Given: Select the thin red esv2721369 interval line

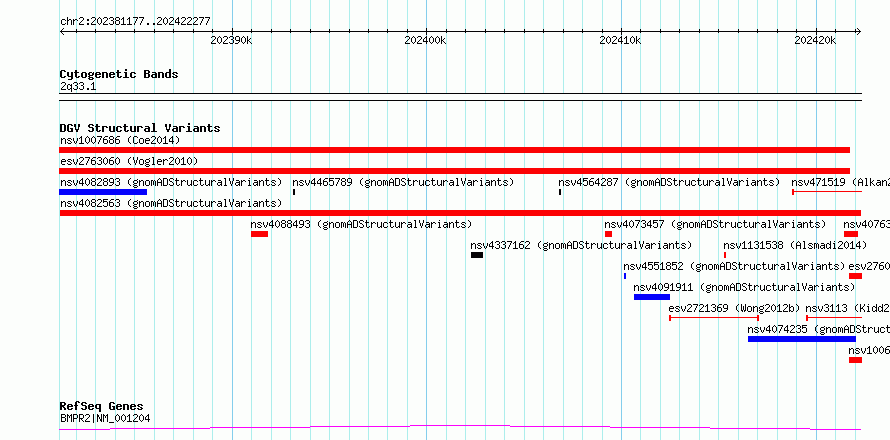Looking at the screenshot, I should 714,318.
